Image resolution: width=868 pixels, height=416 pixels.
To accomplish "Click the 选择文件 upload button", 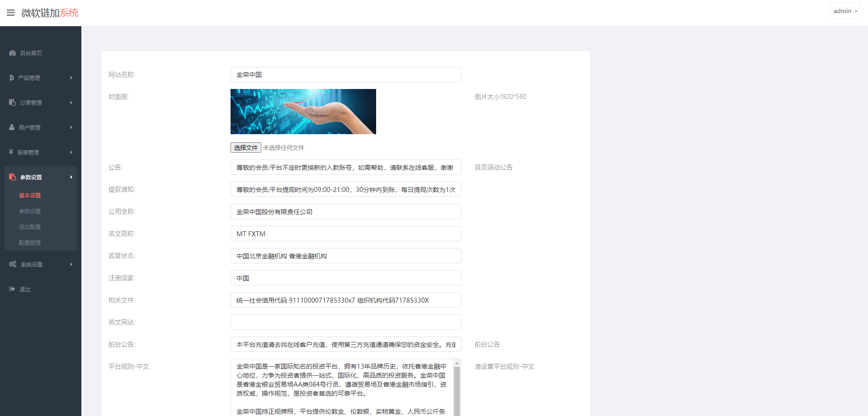I will [245, 147].
